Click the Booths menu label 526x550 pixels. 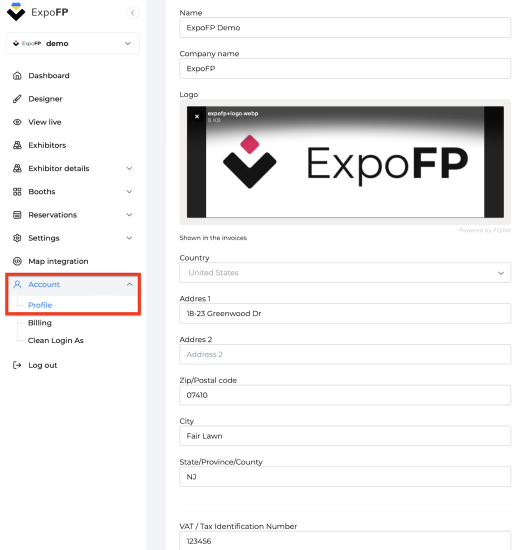click(x=42, y=192)
